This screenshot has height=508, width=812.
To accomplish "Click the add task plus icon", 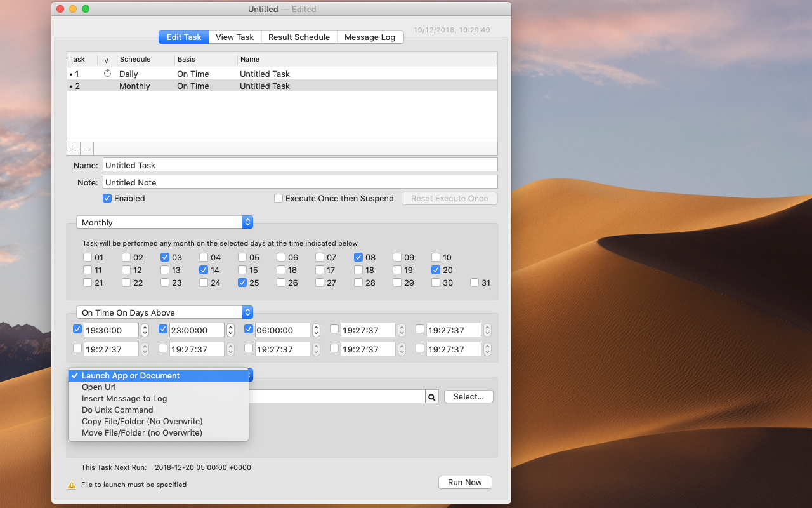I will (74, 149).
